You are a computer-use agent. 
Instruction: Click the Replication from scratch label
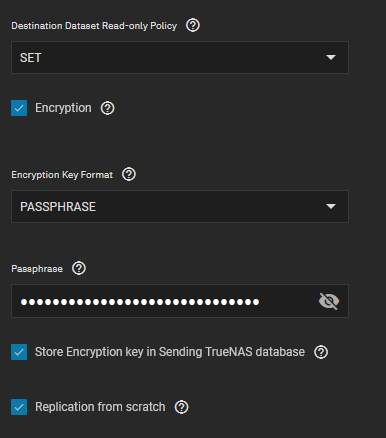tap(100, 407)
